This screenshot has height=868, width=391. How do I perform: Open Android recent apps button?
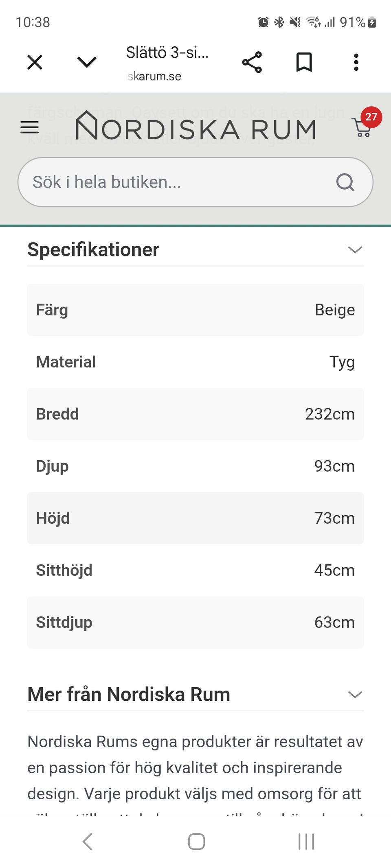coord(306,842)
